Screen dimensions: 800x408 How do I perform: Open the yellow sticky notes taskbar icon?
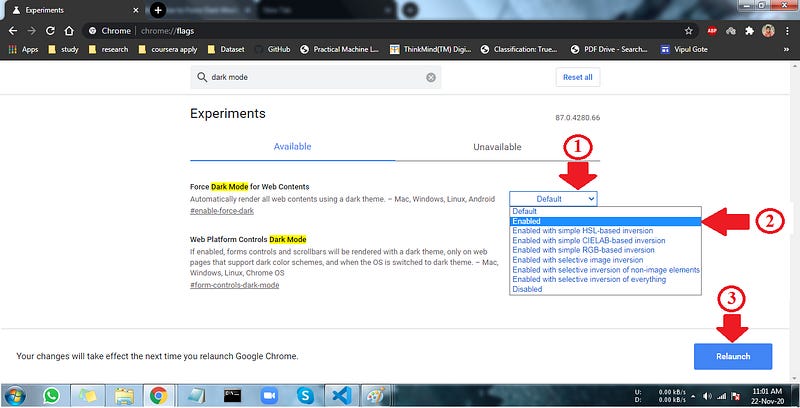(87, 396)
